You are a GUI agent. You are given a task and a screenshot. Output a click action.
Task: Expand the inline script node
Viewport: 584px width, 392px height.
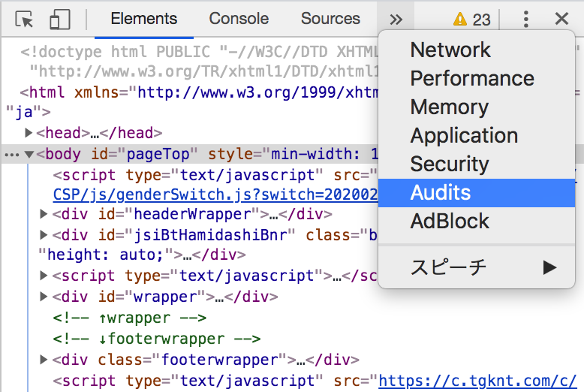pos(44,276)
